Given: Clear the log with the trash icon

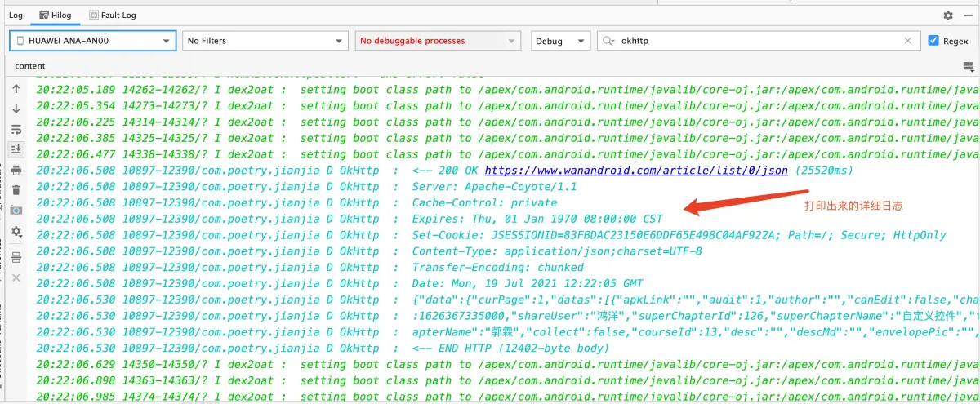Looking at the screenshot, I should [16, 189].
